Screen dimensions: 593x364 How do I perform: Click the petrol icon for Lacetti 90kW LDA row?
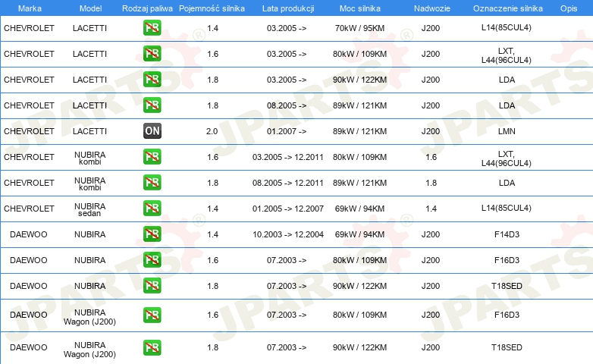152,79
